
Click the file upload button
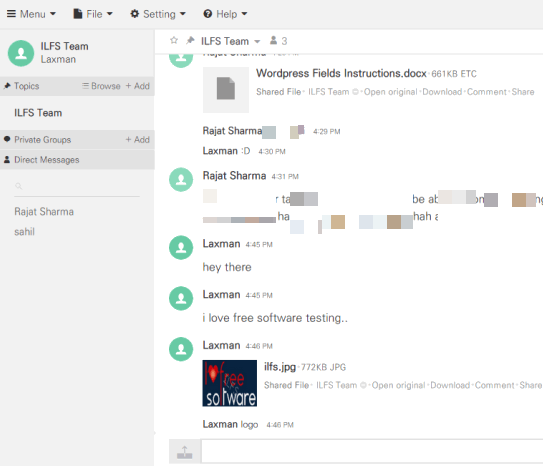[185, 451]
